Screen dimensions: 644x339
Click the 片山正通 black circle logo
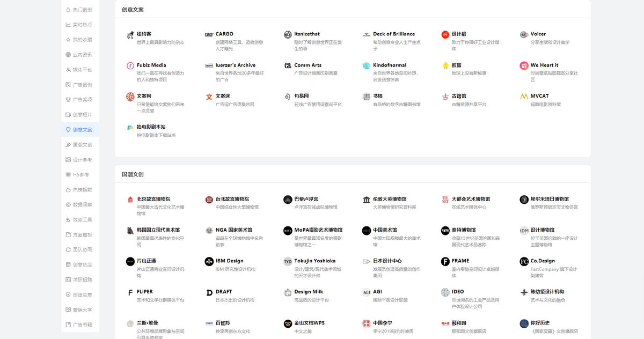pos(130,262)
